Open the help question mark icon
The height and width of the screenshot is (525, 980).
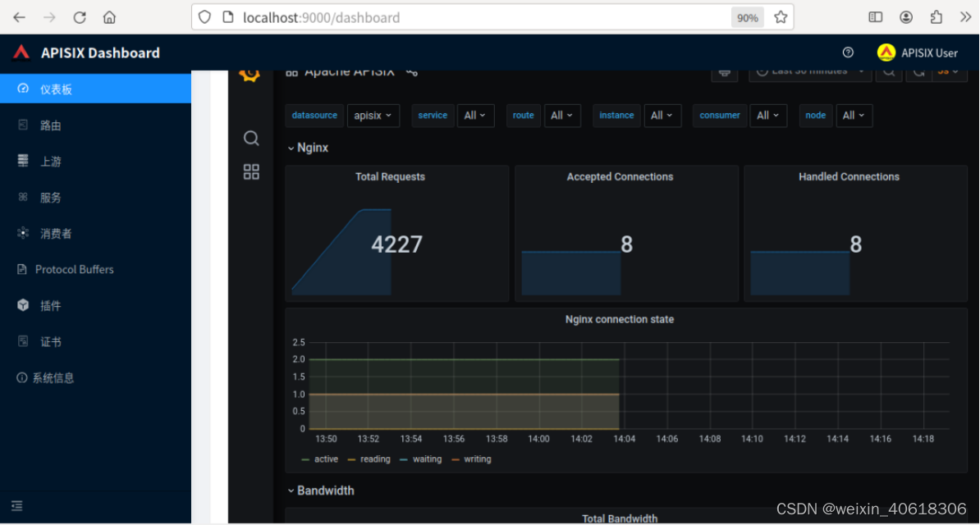point(848,52)
